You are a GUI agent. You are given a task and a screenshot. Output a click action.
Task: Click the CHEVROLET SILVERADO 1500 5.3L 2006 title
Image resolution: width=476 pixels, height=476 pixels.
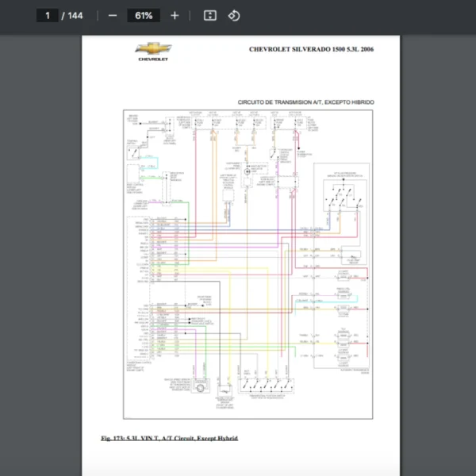[311, 49]
